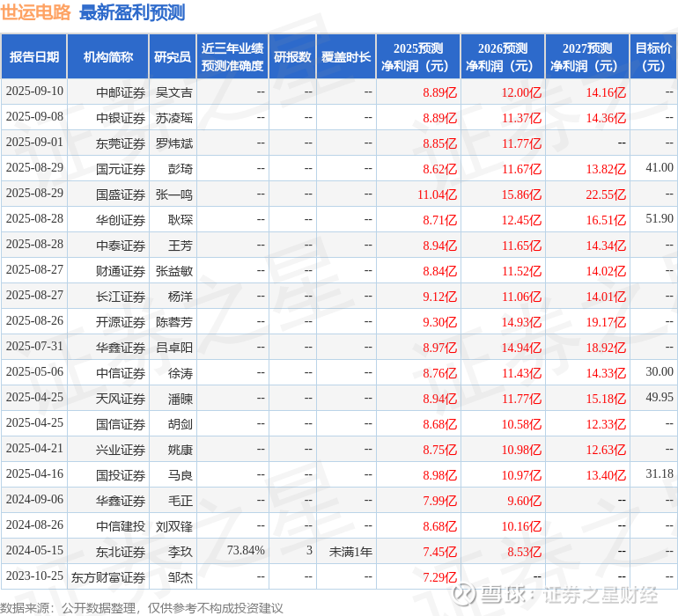This screenshot has width=678, height=616.
Task: Click the 2026 forecast 8.53亿
Action: 524,552
